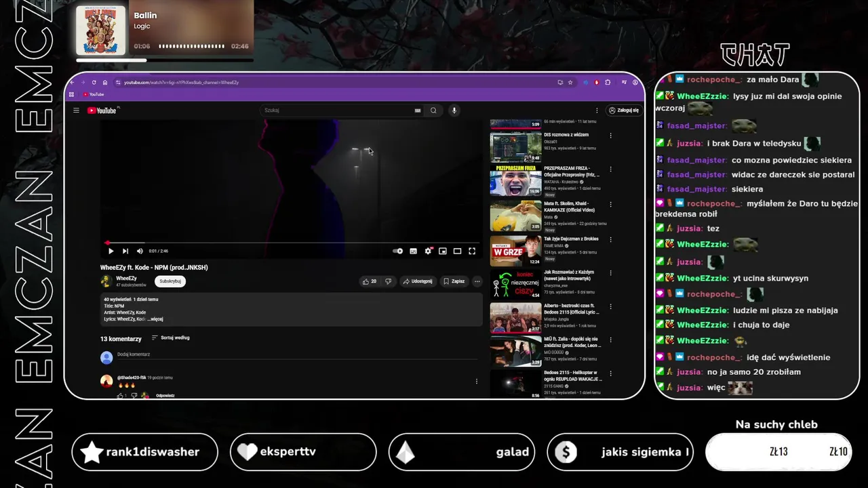Open the on-screen keyboard in search box
Viewport: 868px width, 488px height.
pyautogui.click(x=418, y=110)
